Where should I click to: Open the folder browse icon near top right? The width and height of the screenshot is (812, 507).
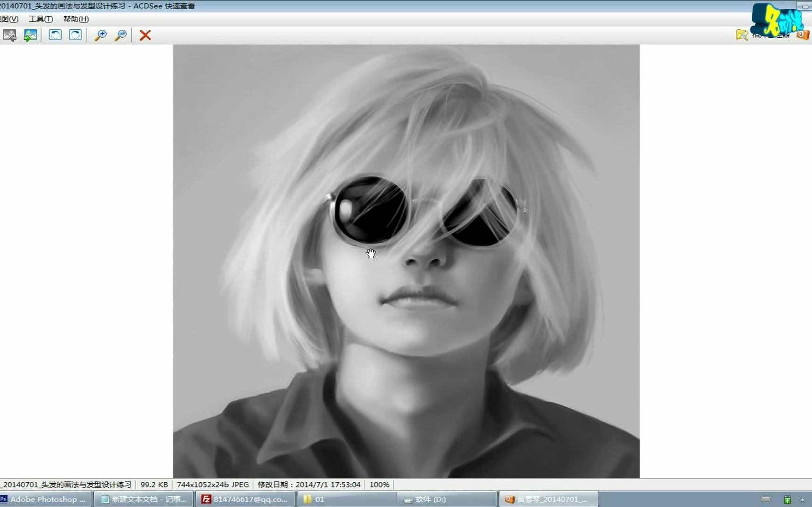tap(742, 35)
